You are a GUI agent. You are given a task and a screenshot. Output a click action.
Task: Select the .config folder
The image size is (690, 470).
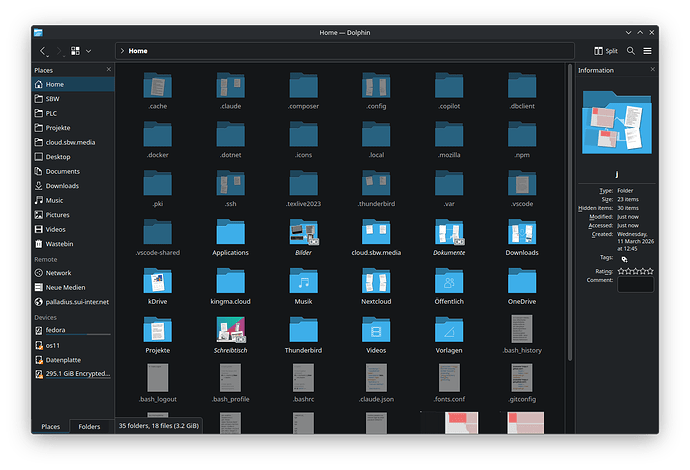click(376, 91)
